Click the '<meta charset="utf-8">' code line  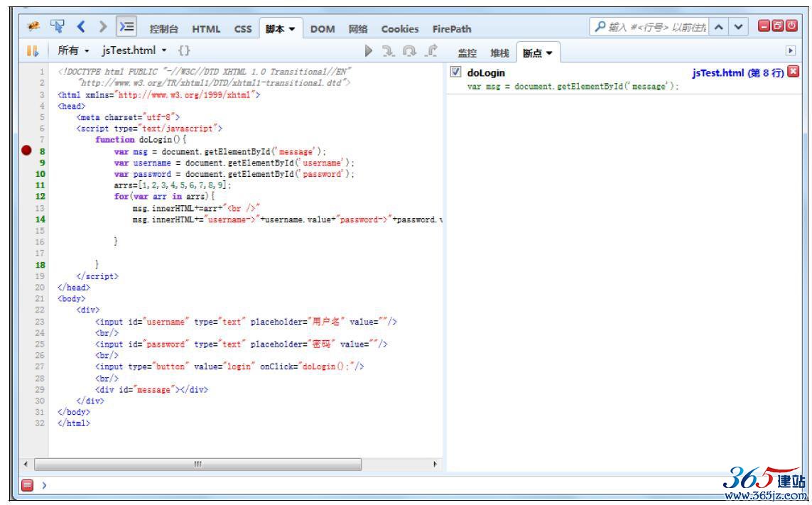coord(129,118)
